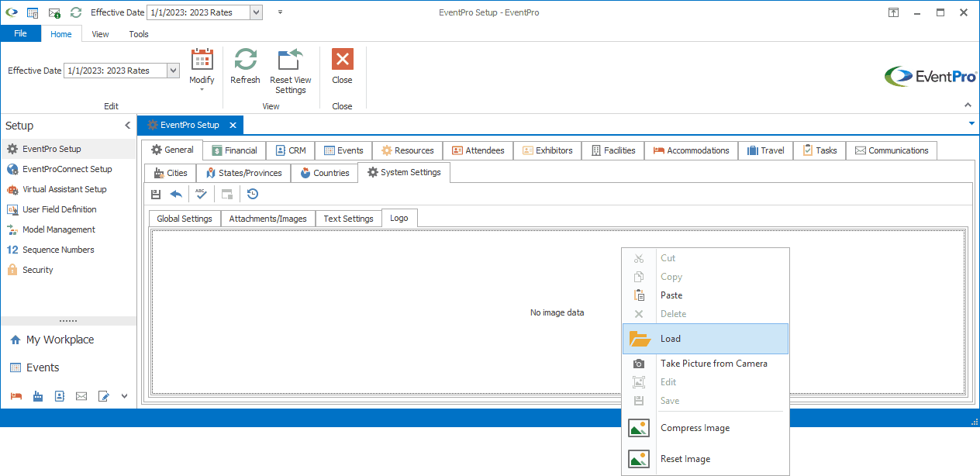Switch to the CRM setup tab
Screen dimensions: 980x476
click(291, 150)
